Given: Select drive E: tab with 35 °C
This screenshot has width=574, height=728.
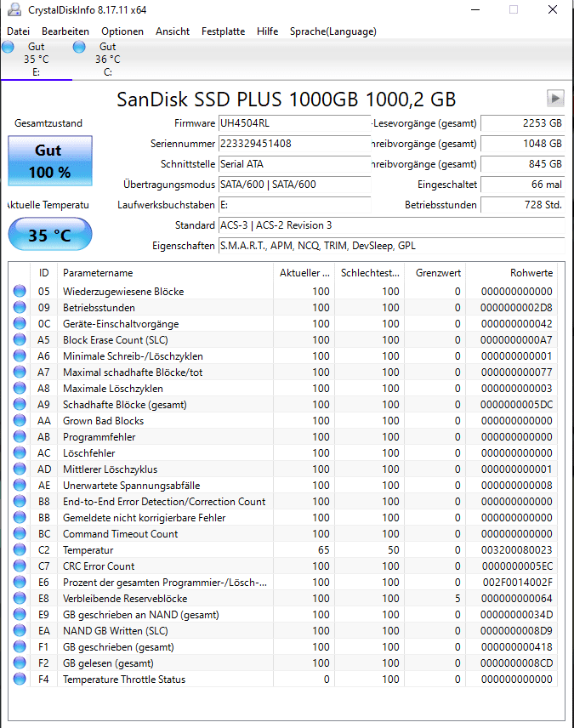Looking at the screenshot, I should 37,60.
